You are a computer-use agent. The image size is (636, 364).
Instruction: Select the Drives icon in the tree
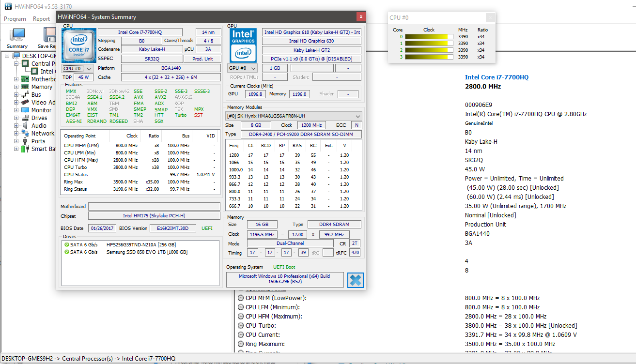pyautogui.click(x=26, y=118)
